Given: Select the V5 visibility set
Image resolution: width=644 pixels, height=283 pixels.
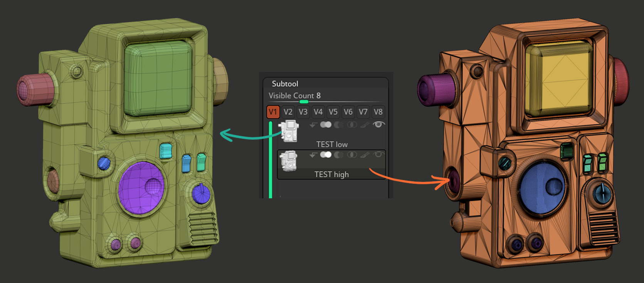Looking at the screenshot, I should point(333,112).
